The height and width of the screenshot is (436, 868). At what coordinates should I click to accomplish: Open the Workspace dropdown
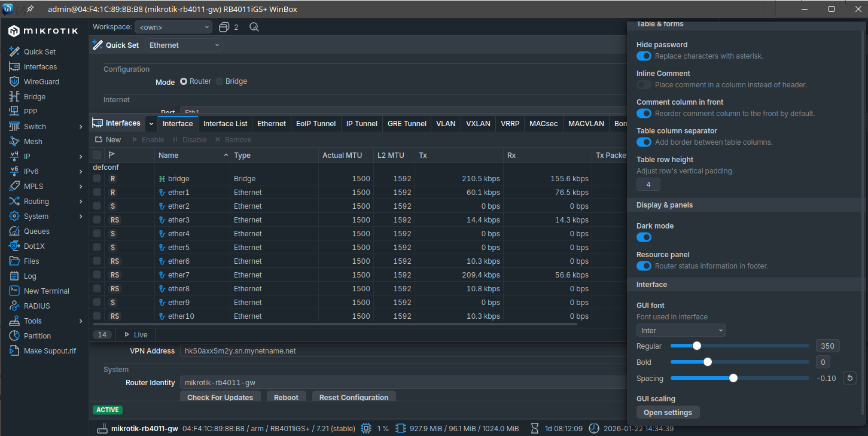click(x=173, y=27)
